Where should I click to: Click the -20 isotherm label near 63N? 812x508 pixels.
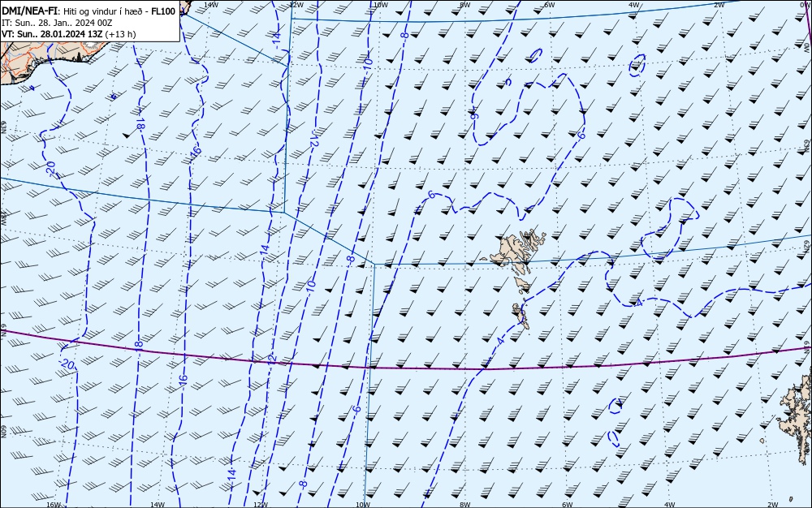[x=50, y=168]
